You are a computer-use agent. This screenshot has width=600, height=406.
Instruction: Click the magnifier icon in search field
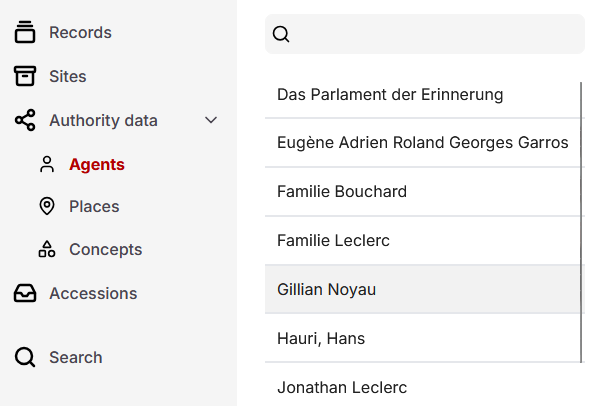(281, 34)
